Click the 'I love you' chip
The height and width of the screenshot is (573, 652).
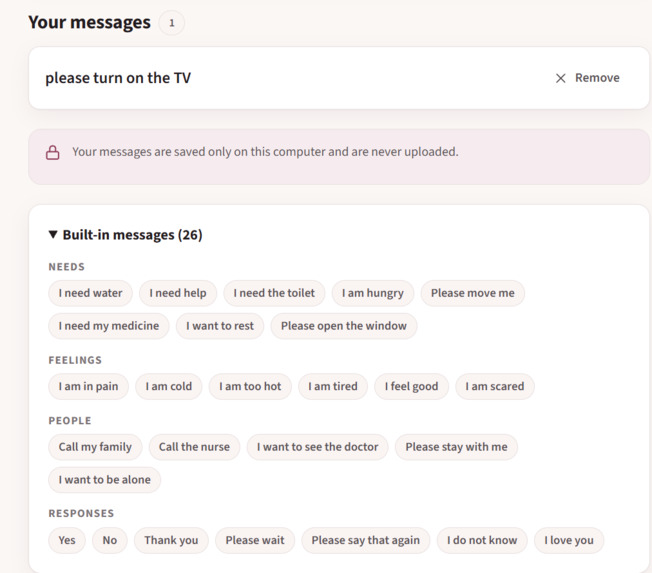(x=568, y=541)
